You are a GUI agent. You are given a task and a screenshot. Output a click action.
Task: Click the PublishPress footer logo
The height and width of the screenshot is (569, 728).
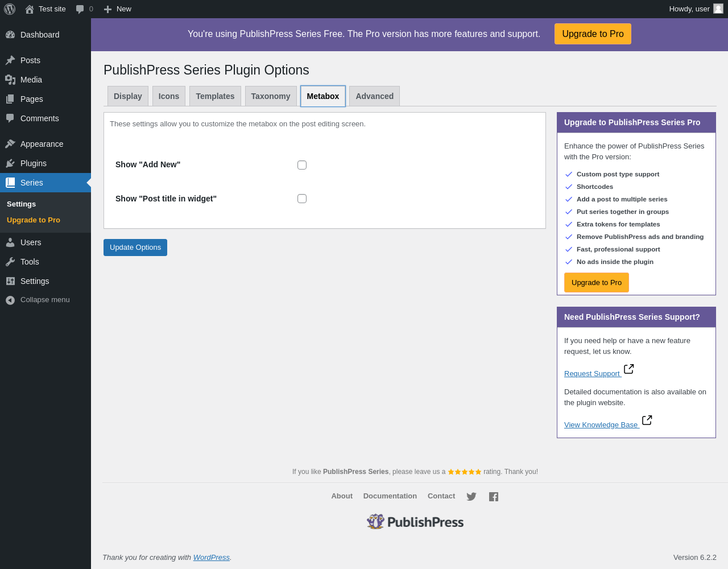pos(415,522)
